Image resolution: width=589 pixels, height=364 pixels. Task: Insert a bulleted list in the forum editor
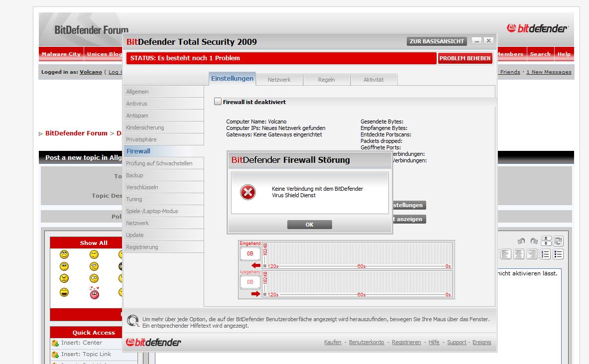[x=559, y=254]
